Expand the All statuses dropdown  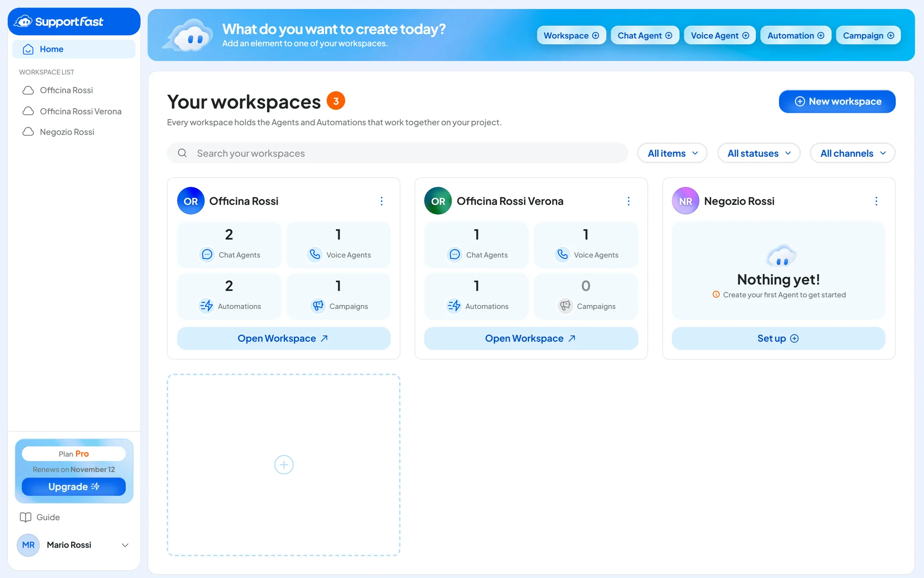point(759,153)
